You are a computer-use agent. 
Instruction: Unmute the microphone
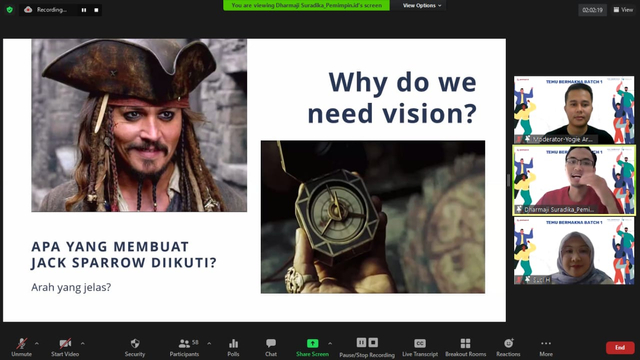click(x=22, y=347)
